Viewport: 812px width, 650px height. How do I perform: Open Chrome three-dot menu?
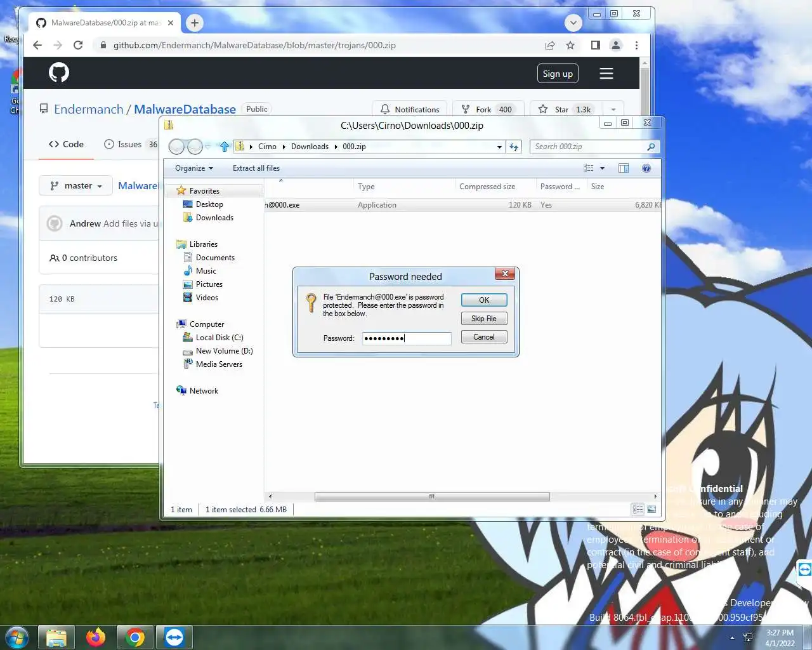[x=636, y=45]
